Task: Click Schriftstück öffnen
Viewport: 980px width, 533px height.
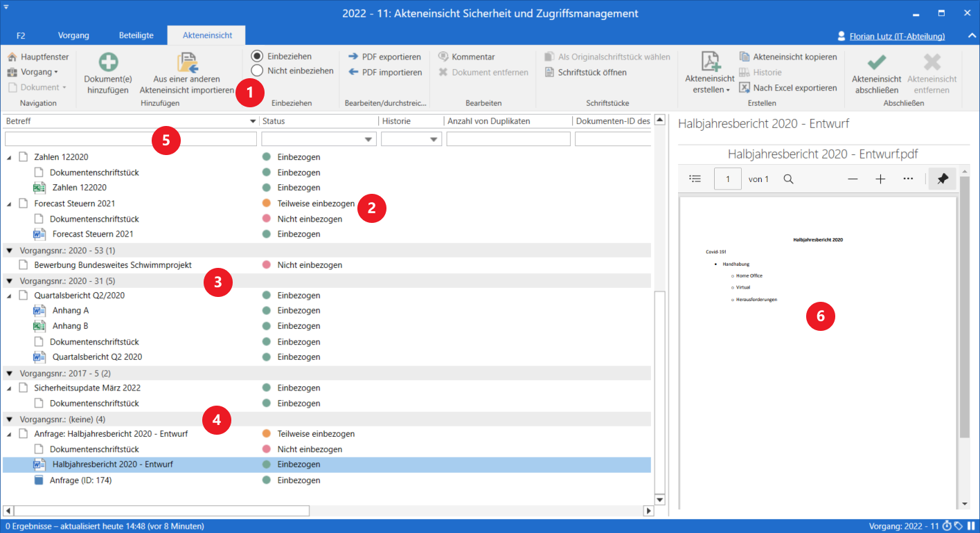Action: point(586,72)
